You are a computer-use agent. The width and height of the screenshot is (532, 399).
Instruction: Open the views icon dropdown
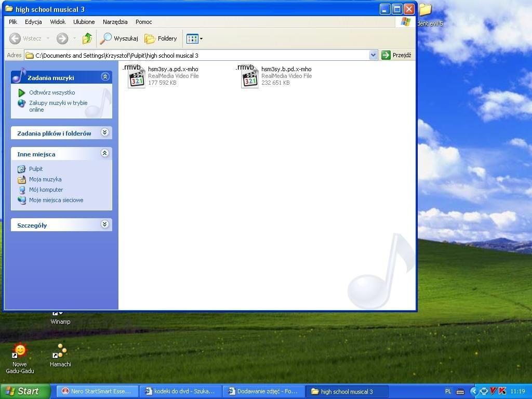click(194, 38)
